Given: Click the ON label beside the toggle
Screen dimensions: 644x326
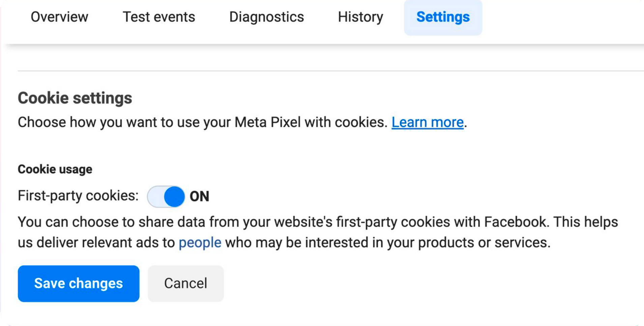Looking at the screenshot, I should tap(199, 197).
